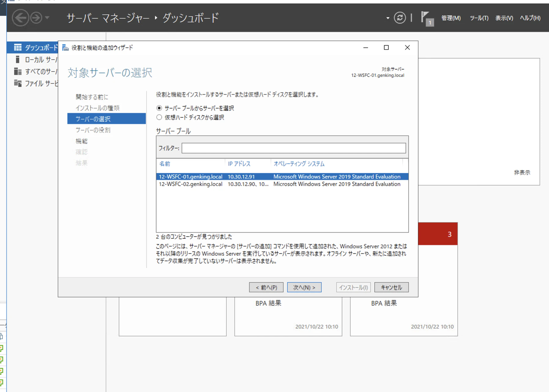Select server 12-WSFC-01.genking.local row
This screenshot has width=549, height=392.
[x=282, y=177]
